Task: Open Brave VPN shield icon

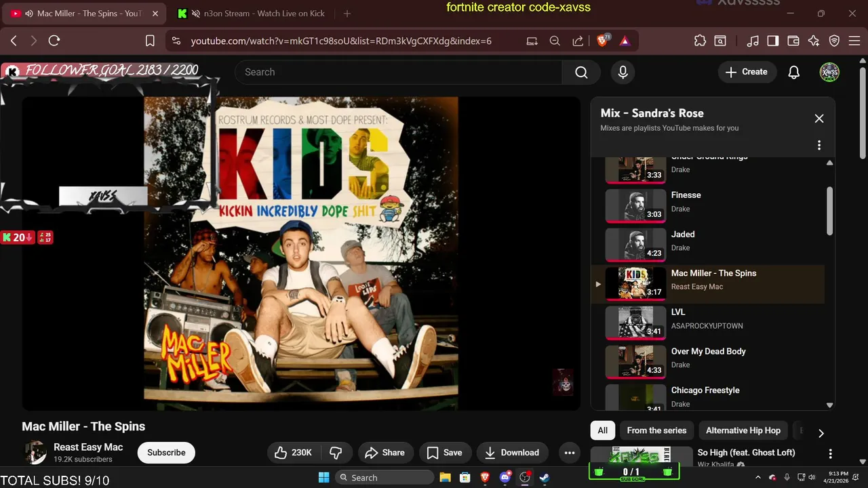Action: tap(835, 41)
